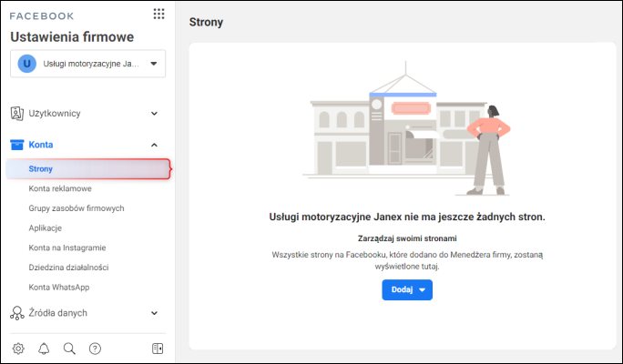623x364 pixels.
Task: Collapse the Konta section chevron
Action: point(154,145)
